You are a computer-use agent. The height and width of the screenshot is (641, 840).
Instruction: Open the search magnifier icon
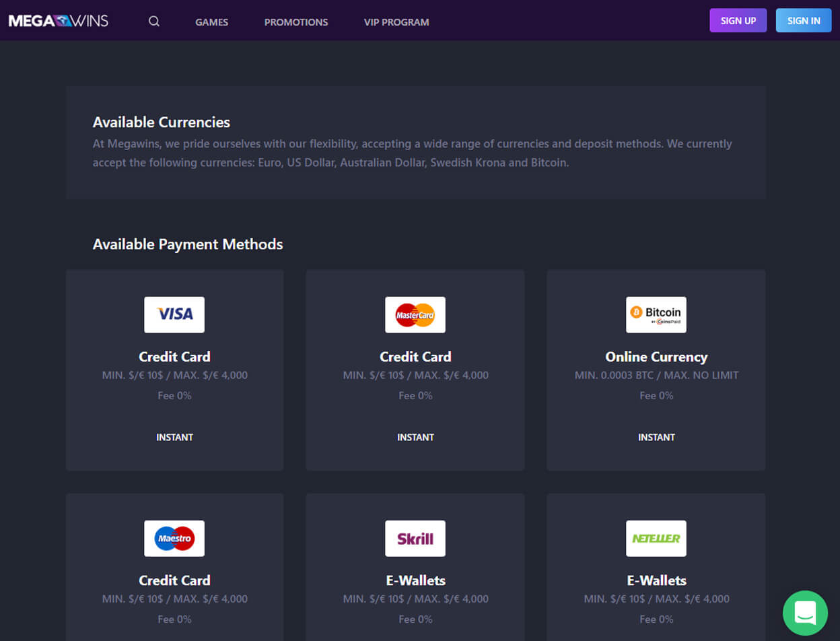point(154,22)
